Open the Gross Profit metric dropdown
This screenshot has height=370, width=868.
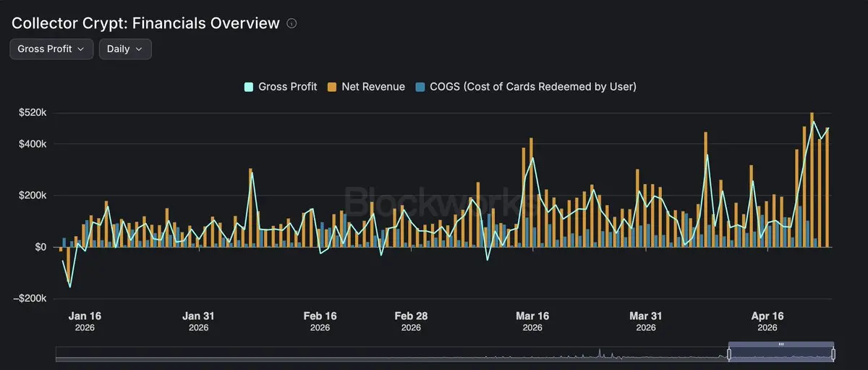51,49
